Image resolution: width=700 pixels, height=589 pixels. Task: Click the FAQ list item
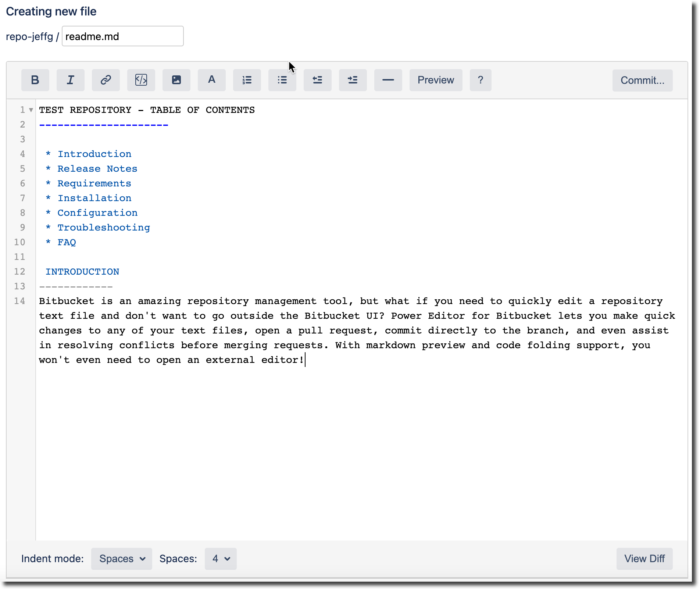point(67,242)
